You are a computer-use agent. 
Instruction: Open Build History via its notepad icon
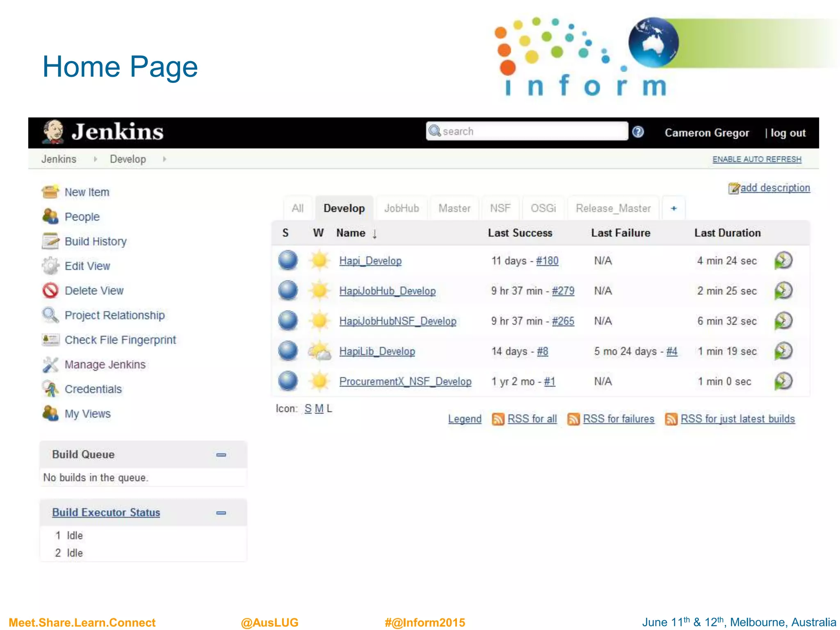click(50, 241)
